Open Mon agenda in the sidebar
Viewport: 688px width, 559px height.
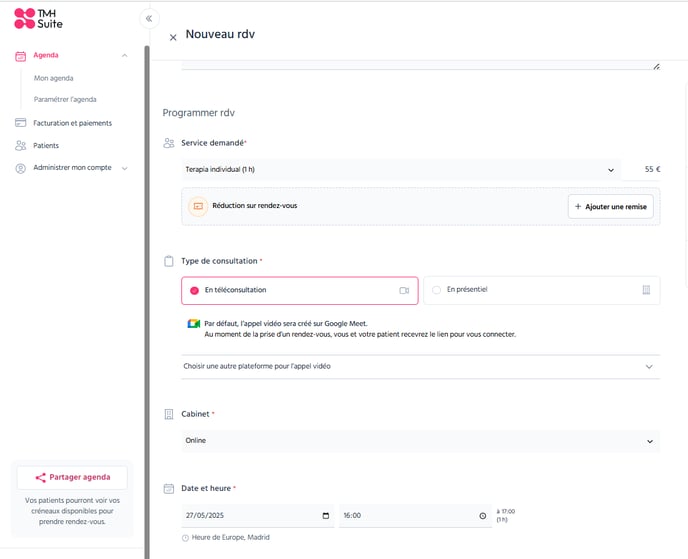pos(54,78)
